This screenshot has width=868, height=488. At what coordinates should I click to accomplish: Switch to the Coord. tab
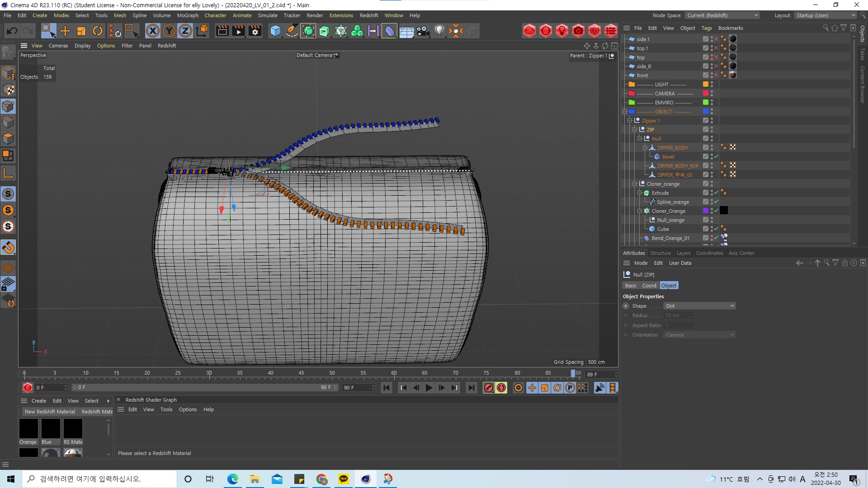[x=649, y=286]
